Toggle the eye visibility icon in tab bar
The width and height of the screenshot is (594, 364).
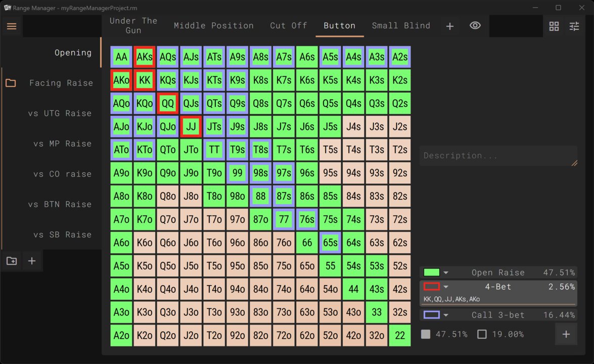click(x=475, y=26)
